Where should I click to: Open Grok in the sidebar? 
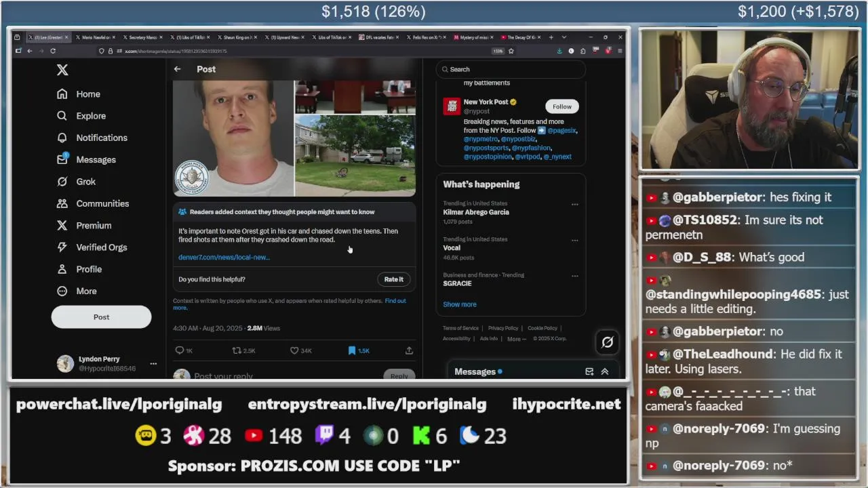point(76,182)
